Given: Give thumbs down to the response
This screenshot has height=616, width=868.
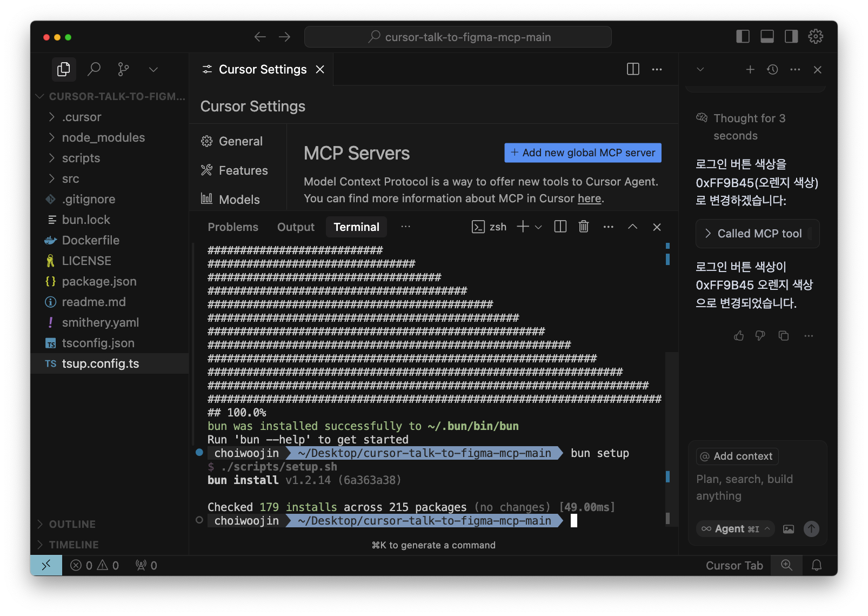Looking at the screenshot, I should point(760,336).
